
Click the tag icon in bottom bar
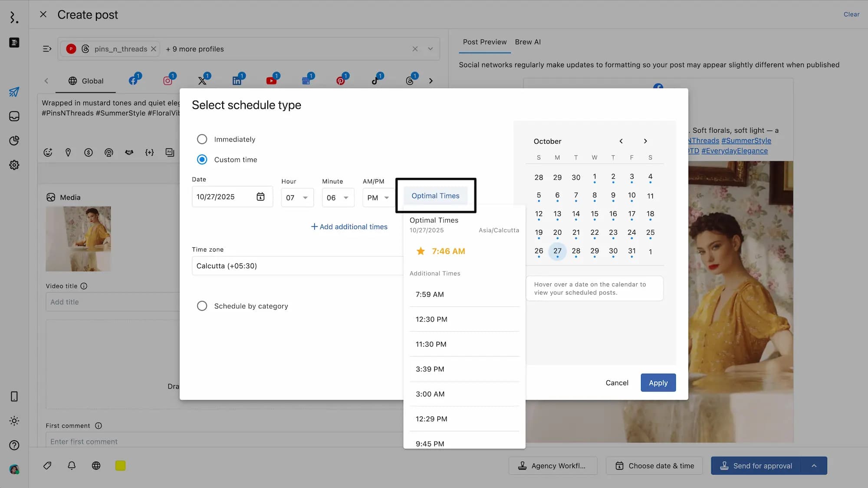(48, 465)
